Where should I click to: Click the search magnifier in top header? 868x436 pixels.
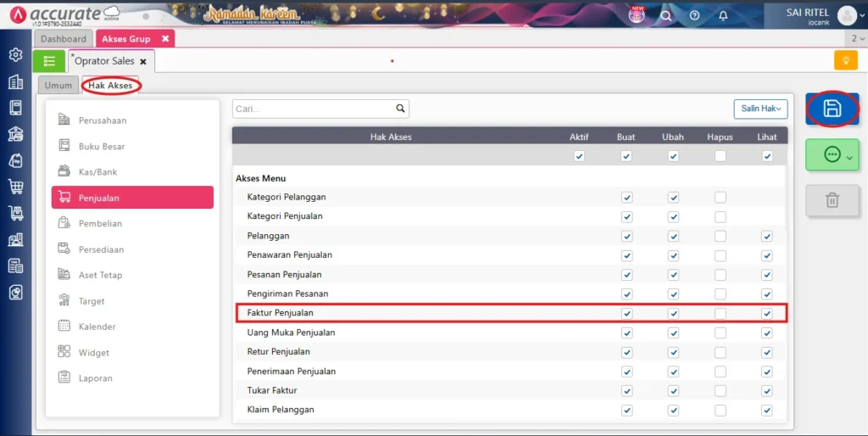click(x=666, y=15)
